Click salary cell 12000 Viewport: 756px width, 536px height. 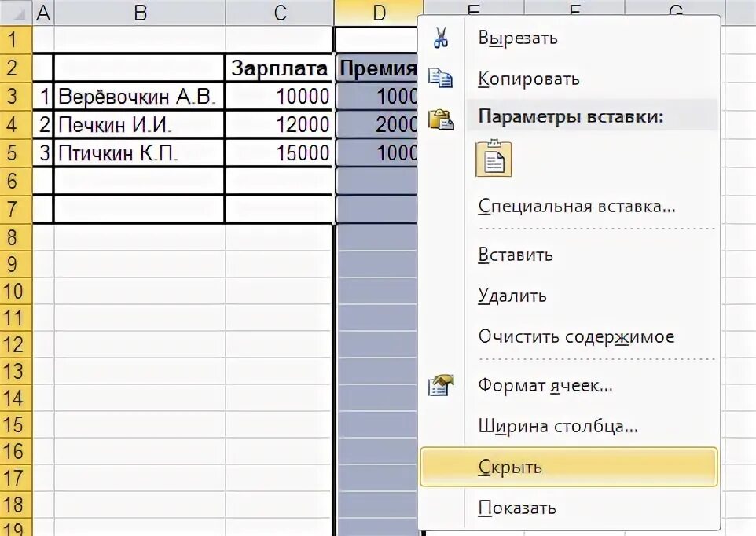click(279, 124)
